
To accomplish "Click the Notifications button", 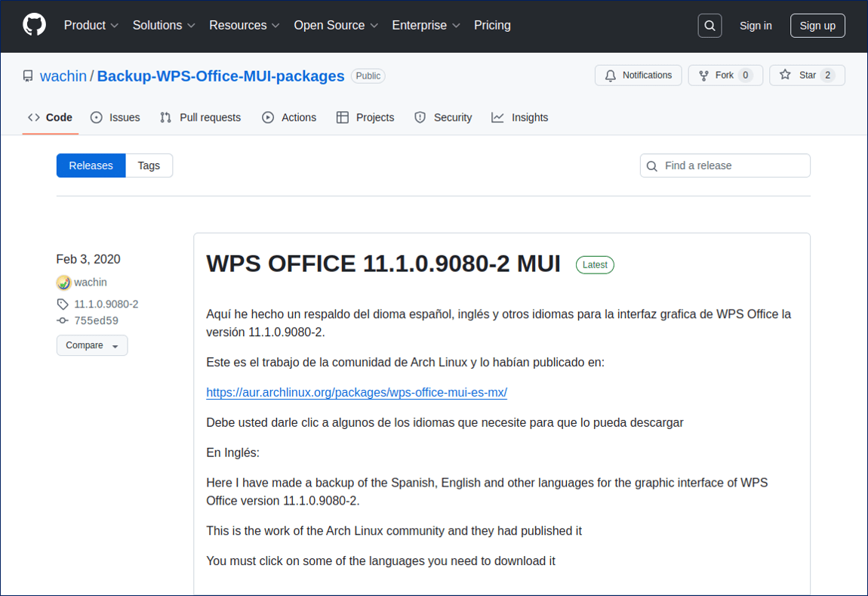I will point(639,76).
